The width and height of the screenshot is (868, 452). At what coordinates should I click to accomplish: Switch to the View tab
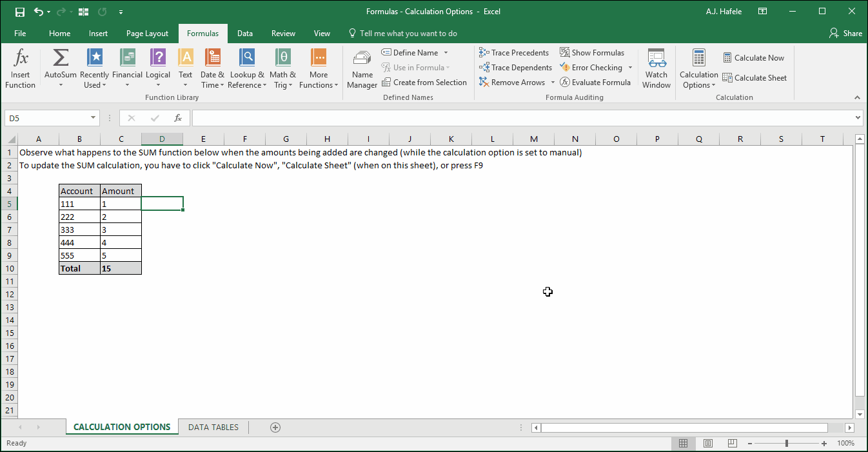(322, 34)
